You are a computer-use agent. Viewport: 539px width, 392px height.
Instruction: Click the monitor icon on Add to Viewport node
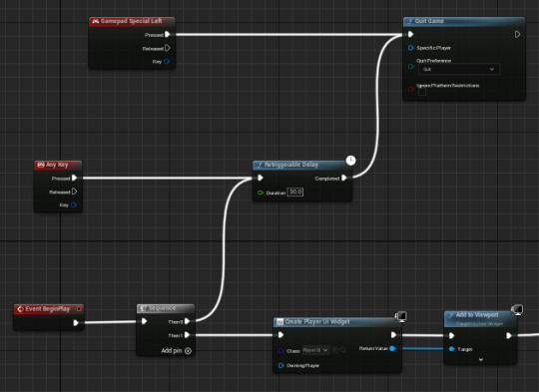click(517, 309)
